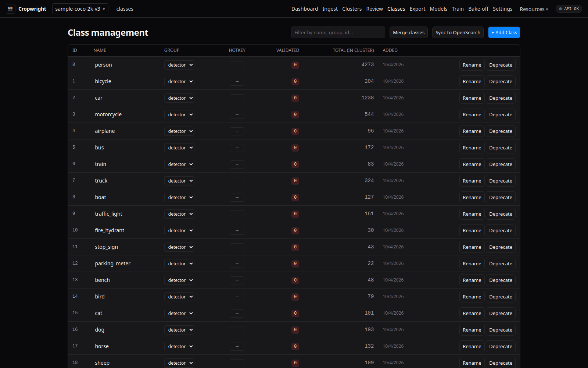The width and height of the screenshot is (588, 368).
Task: Open the Dashboard page
Action: pos(305,9)
